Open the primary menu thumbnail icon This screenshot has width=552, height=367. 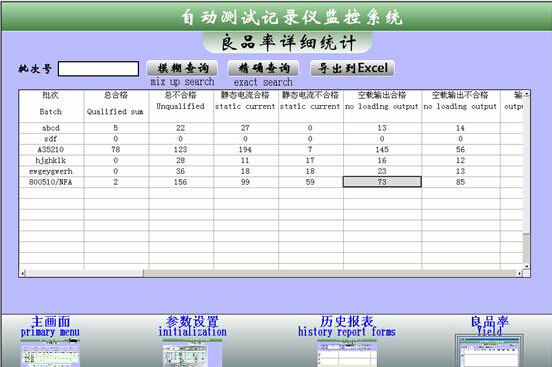pyautogui.click(x=50, y=353)
